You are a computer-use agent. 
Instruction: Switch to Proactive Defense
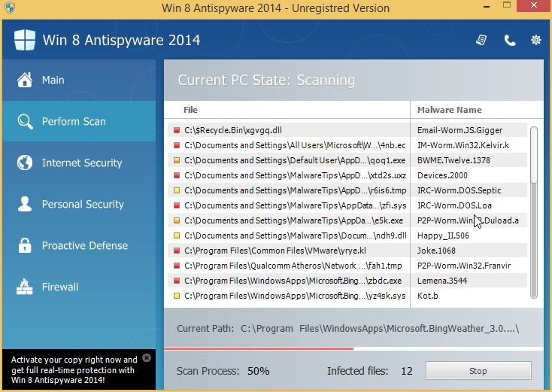79,245
